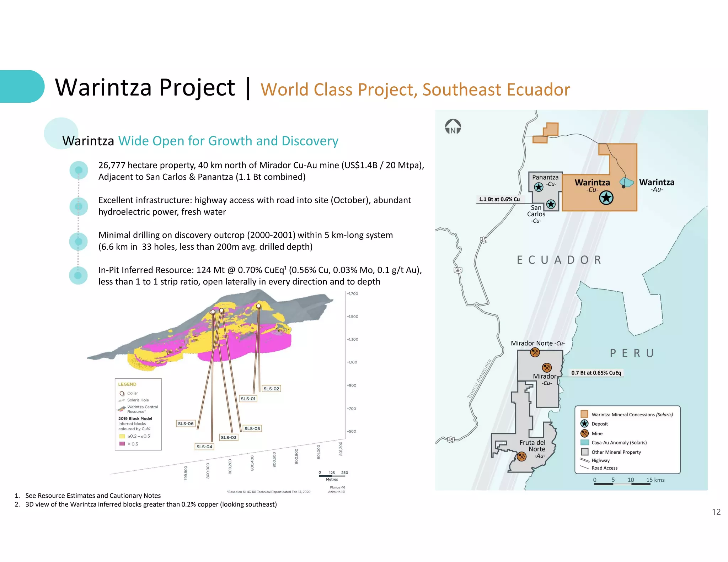Click the blue Caya-Au anomaly shape near Warintza -Au-
This screenshot has width=728, height=562.
pos(627,183)
